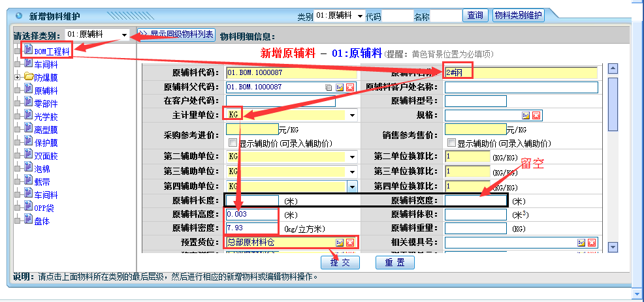The height and width of the screenshot is (302, 644).
Task: Clear 原辅料父代码 with the red X icon
Action: tap(350, 87)
